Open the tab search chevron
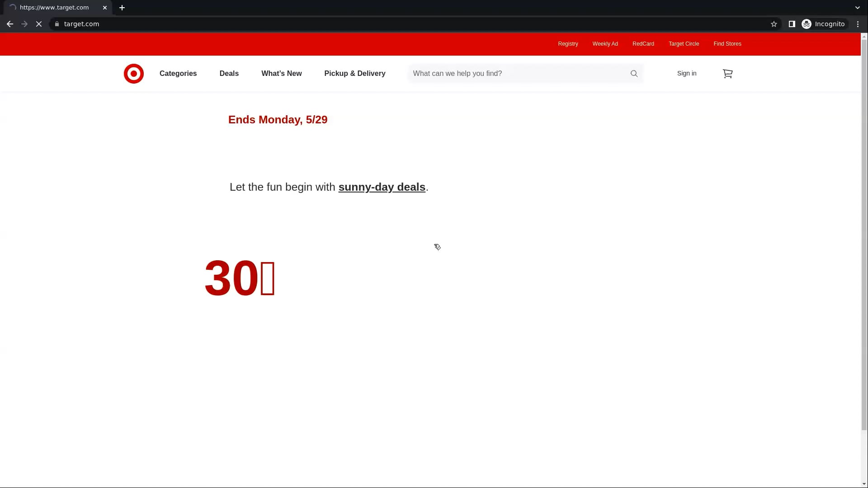This screenshot has width=868, height=488. pyautogui.click(x=857, y=7)
